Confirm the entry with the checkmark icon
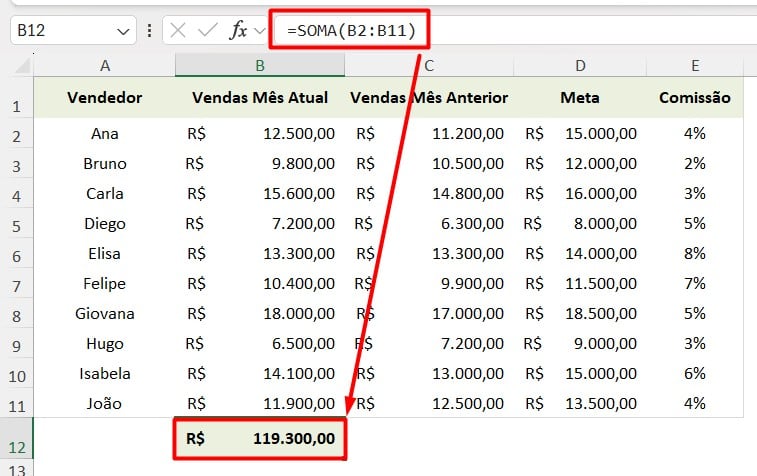757x476 pixels. point(208,30)
